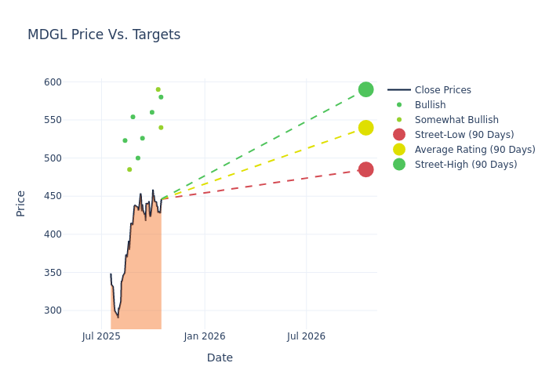Click the large green Street-High point on chart
This screenshot has height=392, width=549.
coord(365,89)
